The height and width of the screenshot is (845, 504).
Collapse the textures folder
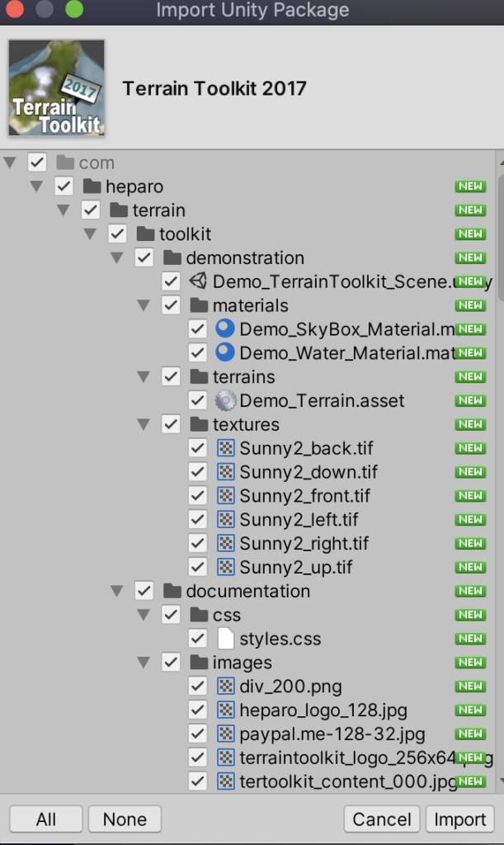(x=144, y=425)
